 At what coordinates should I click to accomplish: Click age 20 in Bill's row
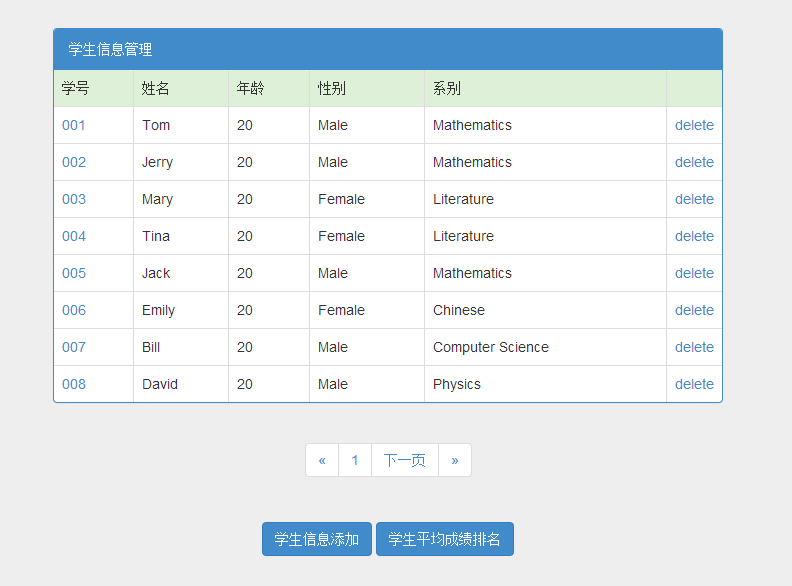coord(244,347)
